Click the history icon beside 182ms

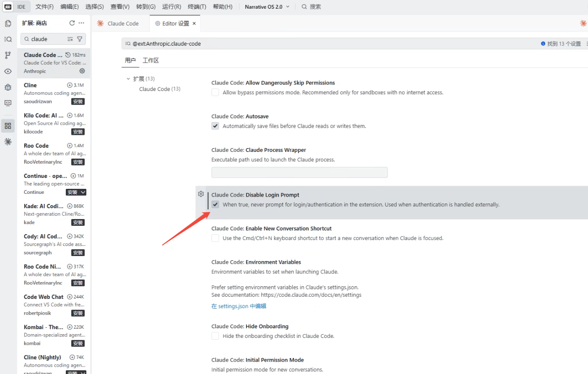(x=68, y=55)
